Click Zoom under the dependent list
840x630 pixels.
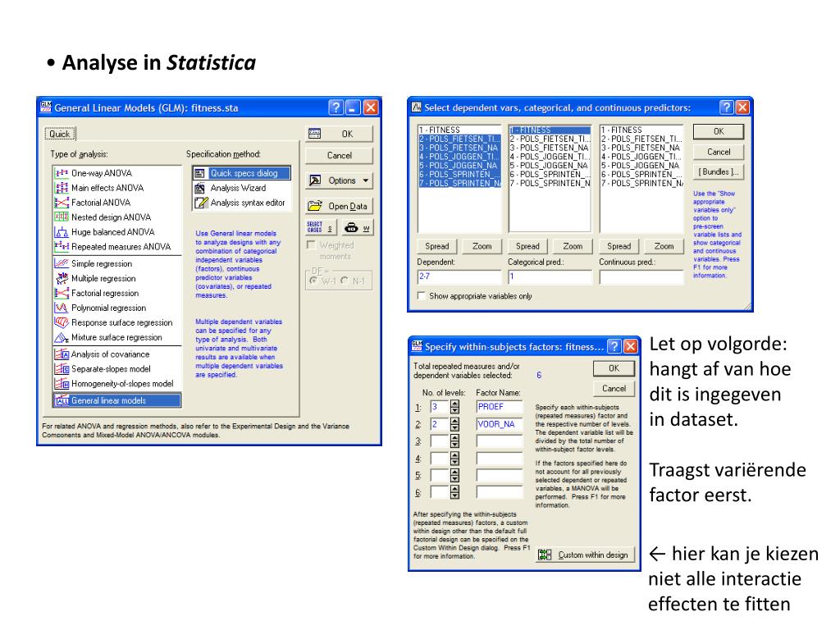(x=482, y=246)
